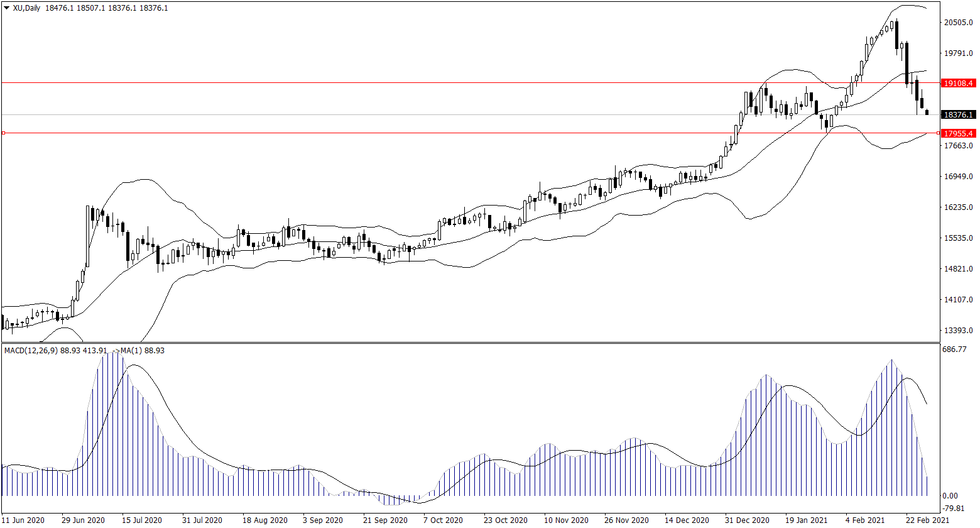Click right-end handle of 17955.4 horizontal line

[x=939, y=133]
